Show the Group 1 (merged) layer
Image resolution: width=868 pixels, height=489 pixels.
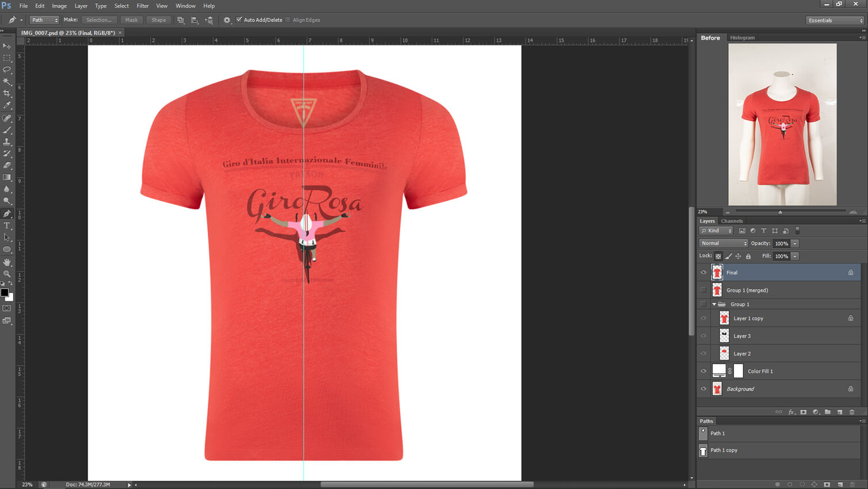(x=703, y=290)
